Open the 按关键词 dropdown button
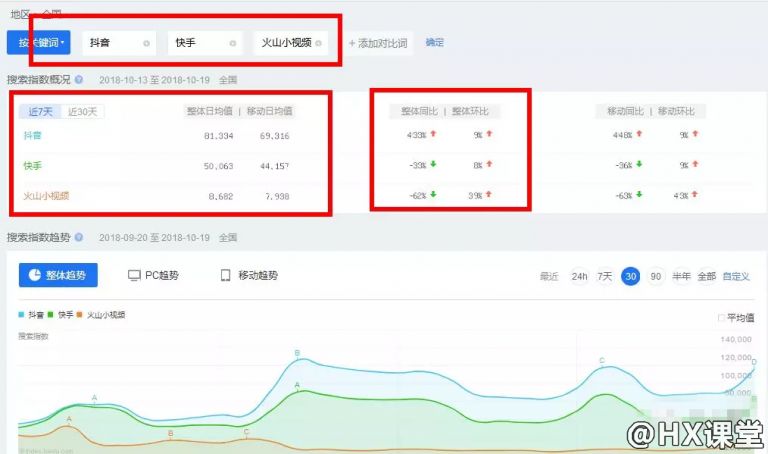The image size is (768, 454). [39, 43]
